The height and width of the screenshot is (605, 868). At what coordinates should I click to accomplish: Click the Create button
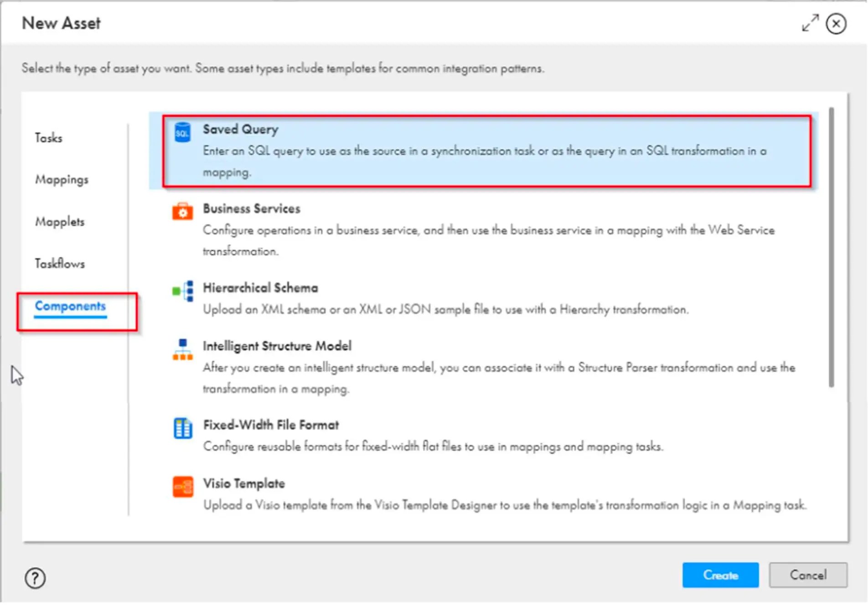pos(720,575)
